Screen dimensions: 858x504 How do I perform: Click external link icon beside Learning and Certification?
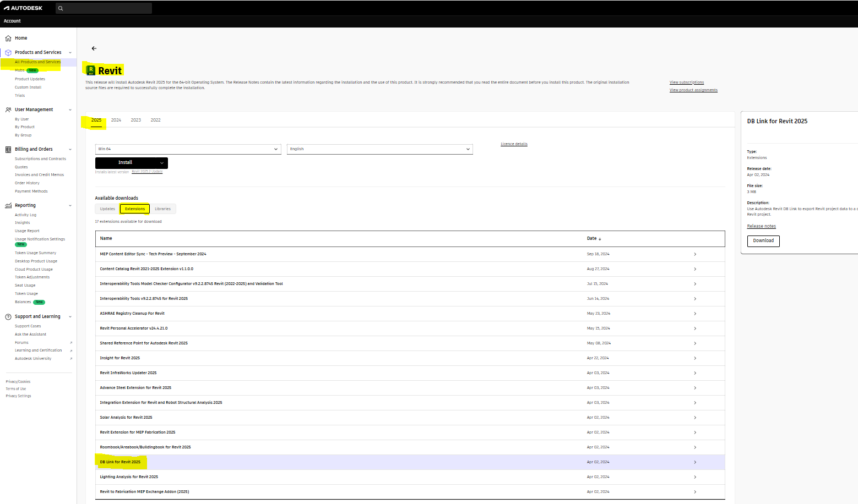[x=71, y=350]
